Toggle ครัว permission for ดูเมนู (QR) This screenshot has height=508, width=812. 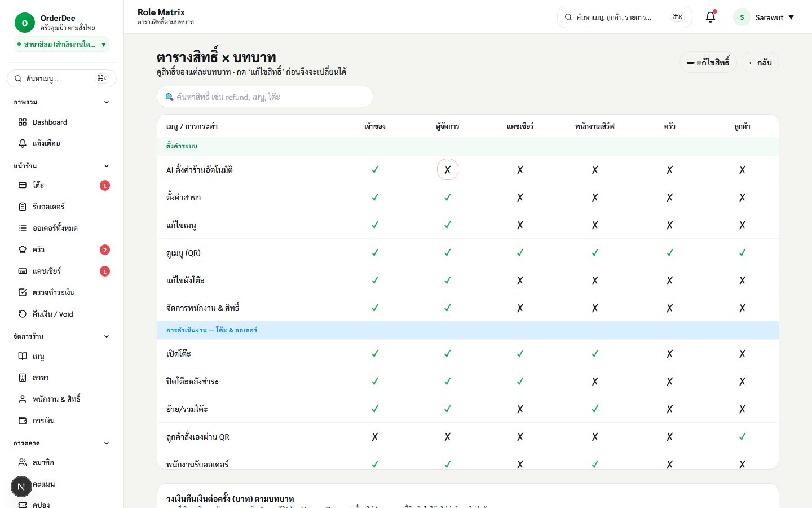pos(669,253)
